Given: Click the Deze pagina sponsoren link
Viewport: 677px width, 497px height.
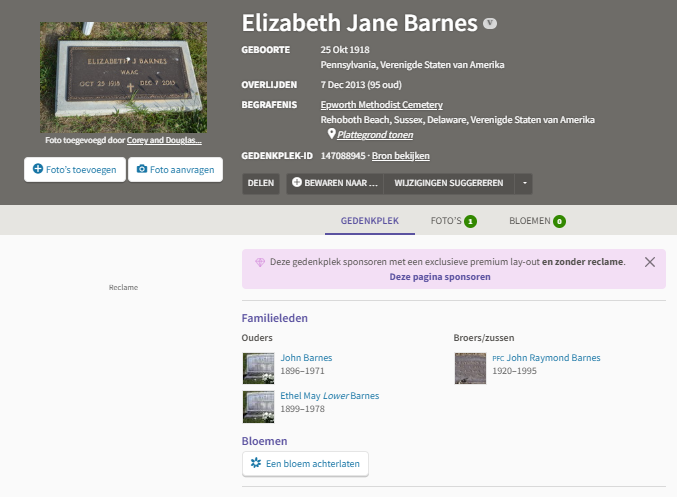Looking at the screenshot, I should (x=440, y=276).
